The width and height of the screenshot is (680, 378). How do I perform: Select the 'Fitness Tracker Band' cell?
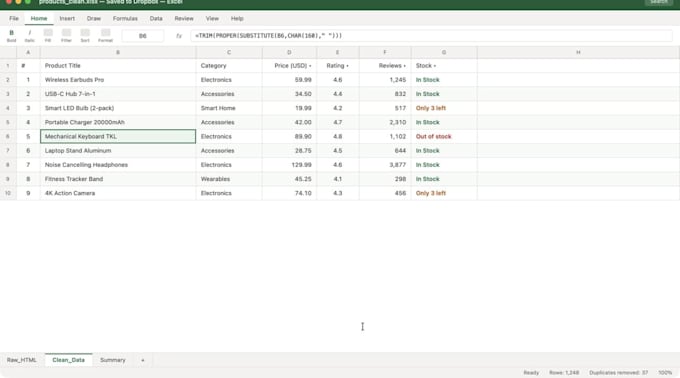click(x=118, y=179)
